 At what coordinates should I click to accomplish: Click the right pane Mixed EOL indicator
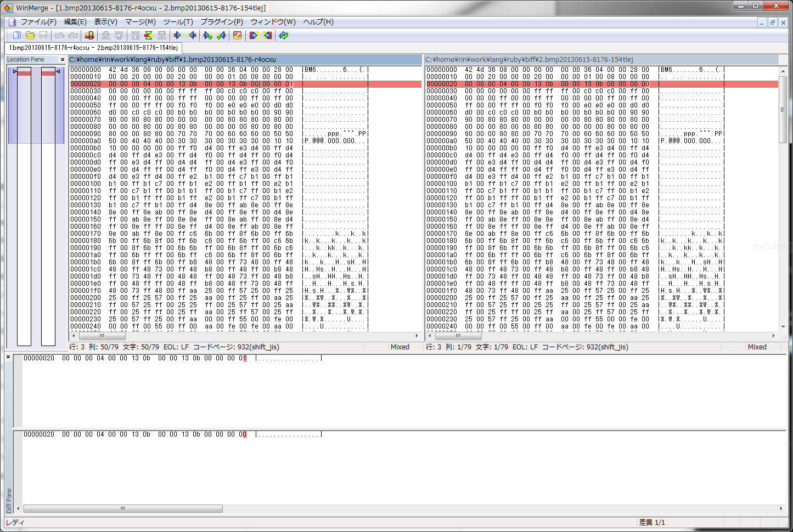coord(757,347)
